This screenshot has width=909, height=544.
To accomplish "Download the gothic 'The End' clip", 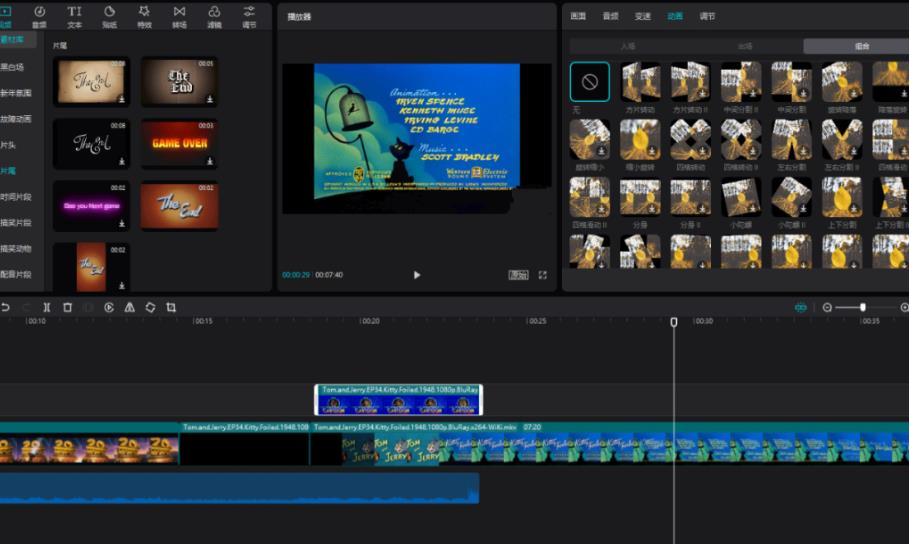I will (210, 99).
